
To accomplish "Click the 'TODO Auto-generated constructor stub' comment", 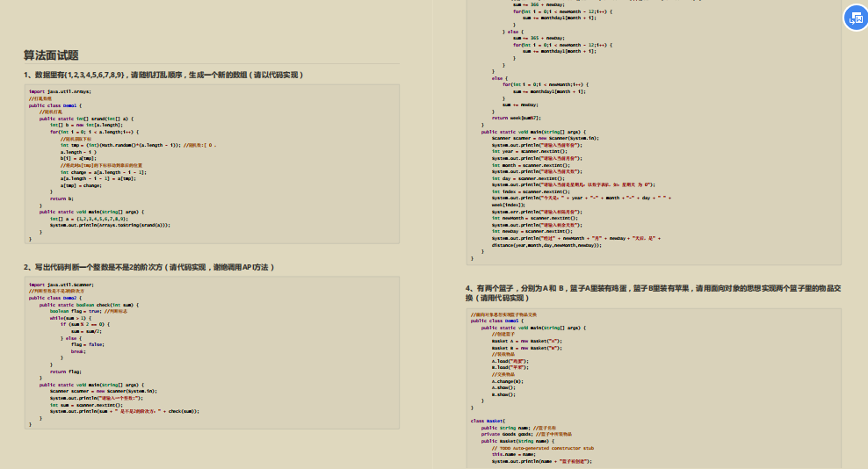I will click(x=543, y=448).
